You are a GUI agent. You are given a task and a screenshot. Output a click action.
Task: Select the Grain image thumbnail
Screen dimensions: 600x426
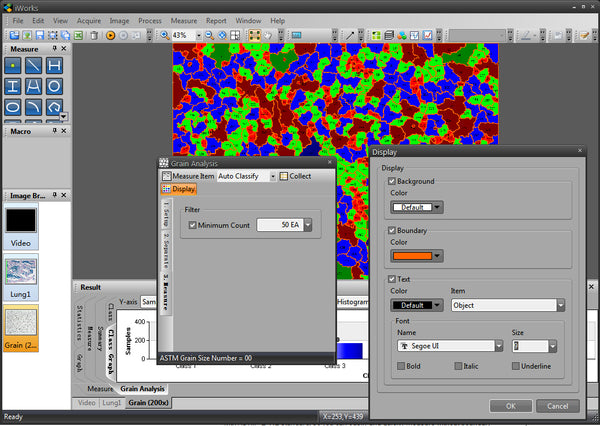coord(21,328)
